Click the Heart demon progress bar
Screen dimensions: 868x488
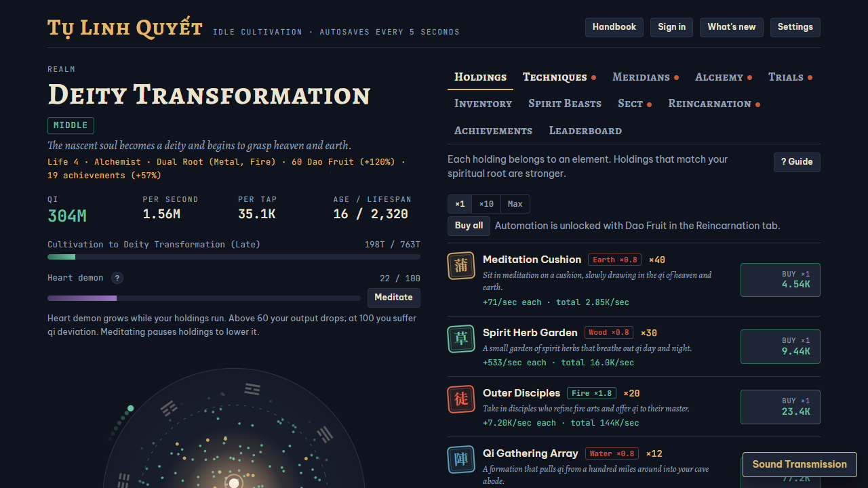point(204,298)
